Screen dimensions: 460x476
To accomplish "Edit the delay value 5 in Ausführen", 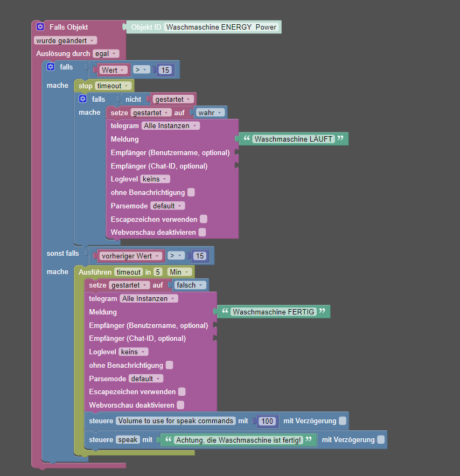I will [158, 272].
